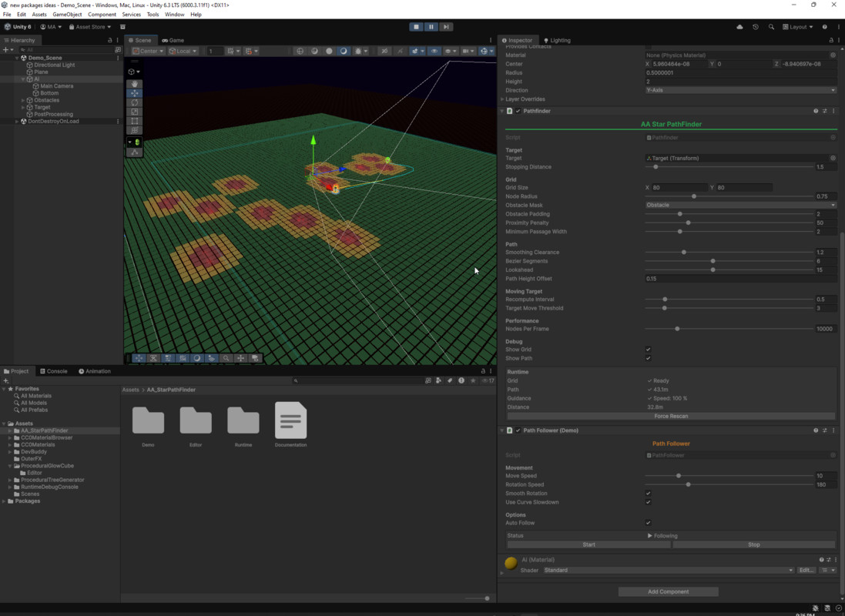Open Unity cloud services icon
Viewport: 845px width, 616px height.
pyautogui.click(x=739, y=26)
